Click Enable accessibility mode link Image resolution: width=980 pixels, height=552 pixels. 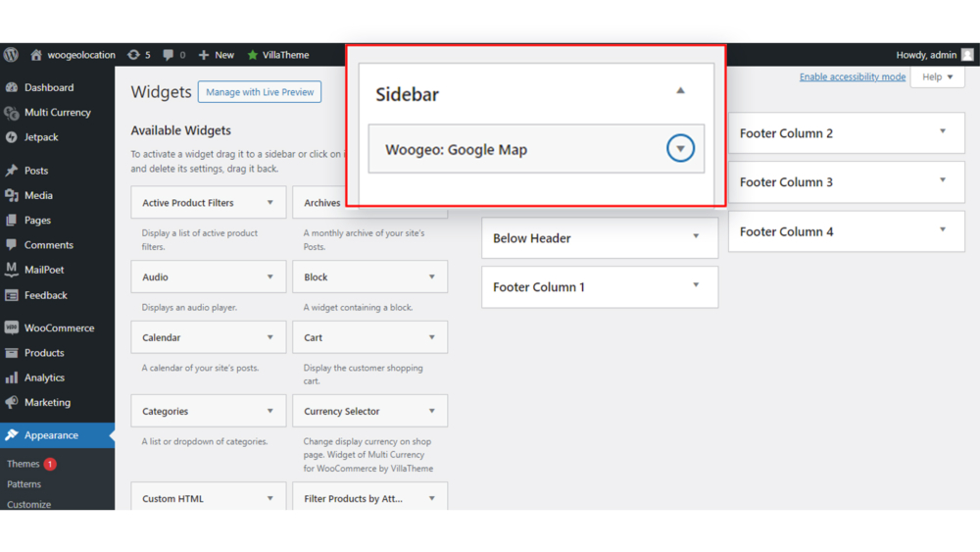(853, 76)
